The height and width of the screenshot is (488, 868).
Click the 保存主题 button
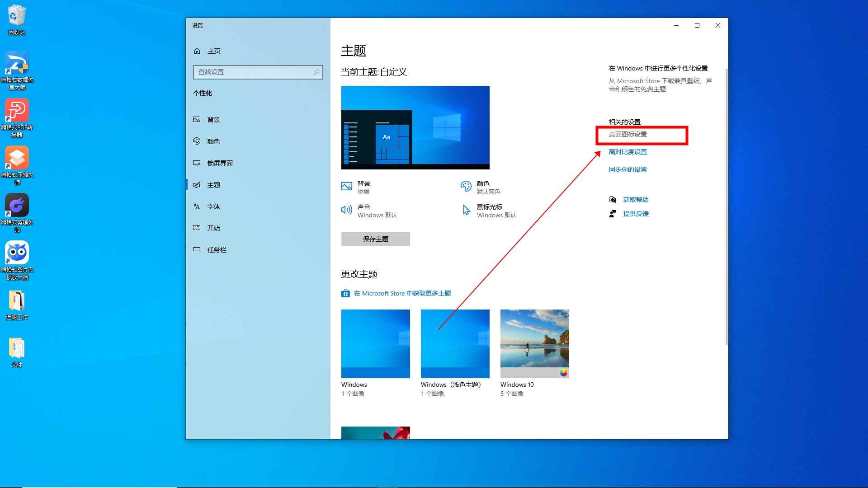[x=375, y=239]
